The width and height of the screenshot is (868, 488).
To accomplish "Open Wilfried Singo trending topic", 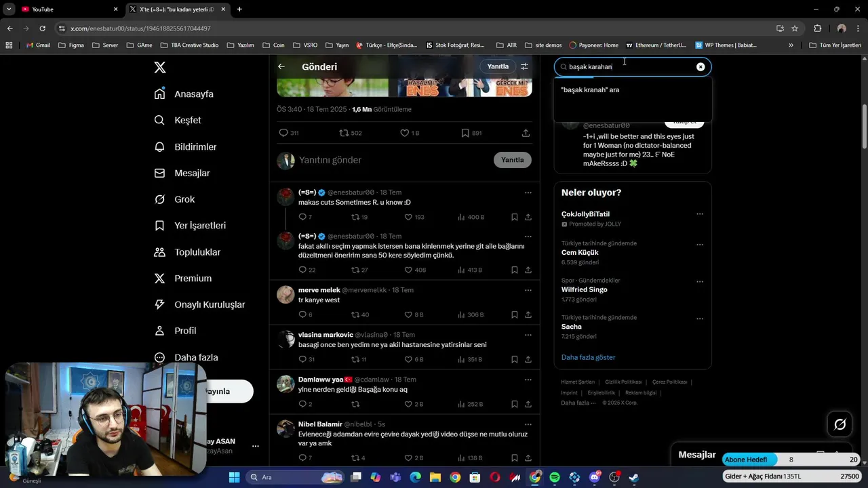I will (x=585, y=289).
